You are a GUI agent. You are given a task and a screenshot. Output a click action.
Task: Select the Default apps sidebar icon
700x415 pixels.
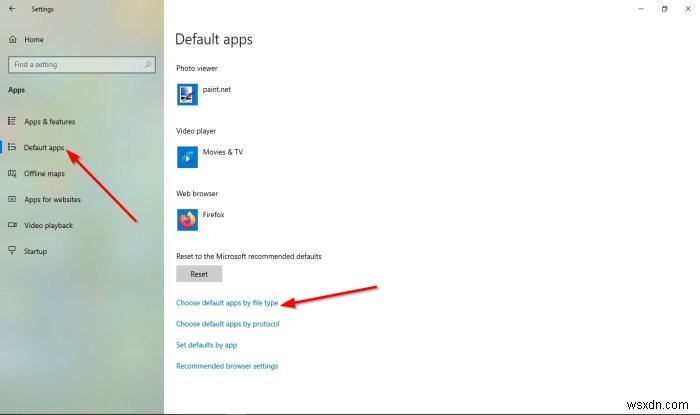point(12,147)
